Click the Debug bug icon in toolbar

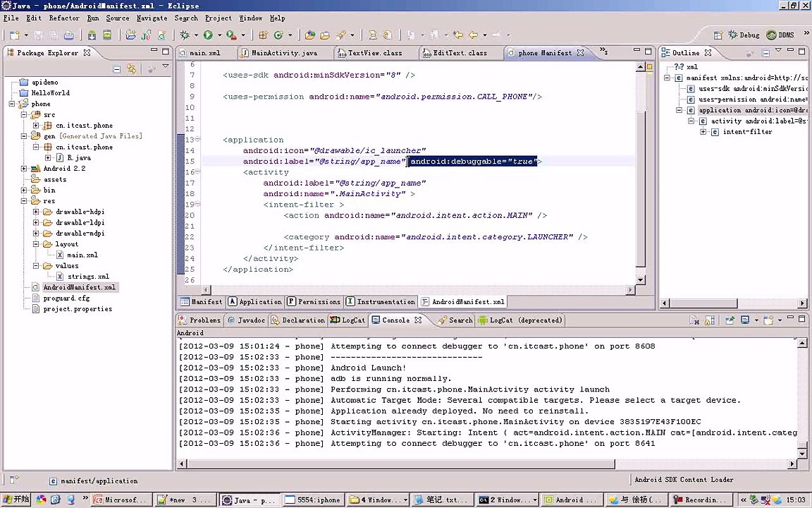tap(185, 35)
